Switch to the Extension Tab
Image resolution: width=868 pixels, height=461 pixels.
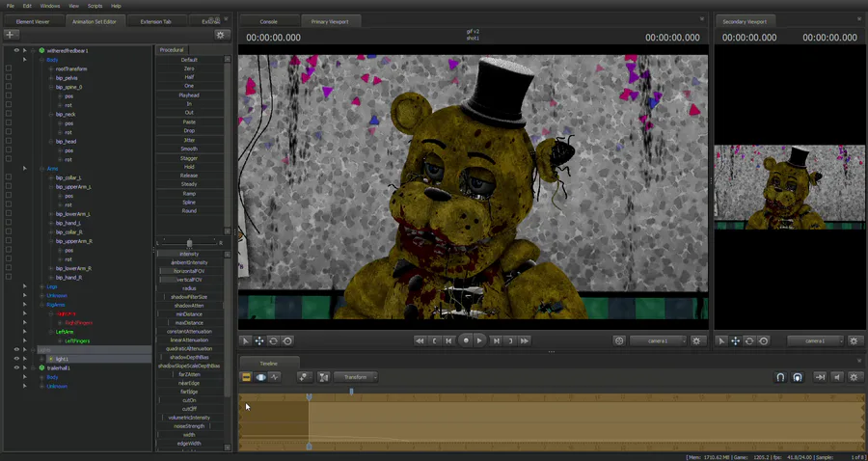pyautogui.click(x=155, y=21)
